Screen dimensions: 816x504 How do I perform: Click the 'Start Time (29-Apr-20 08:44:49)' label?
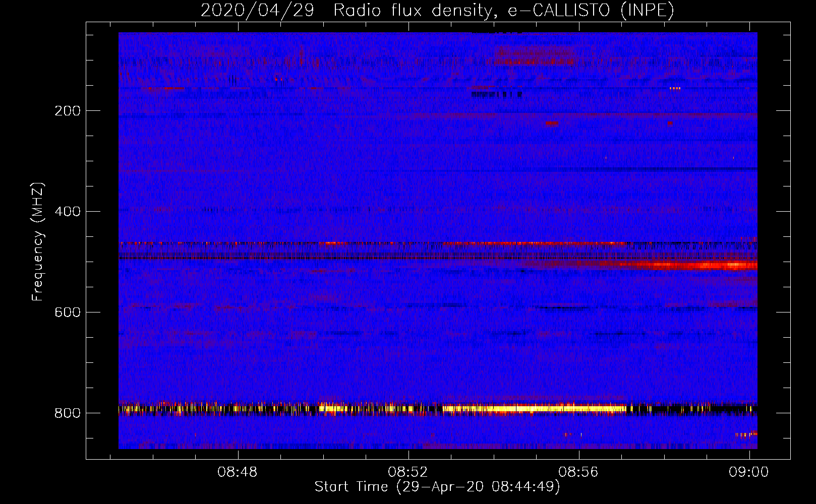pyautogui.click(x=437, y=487)
